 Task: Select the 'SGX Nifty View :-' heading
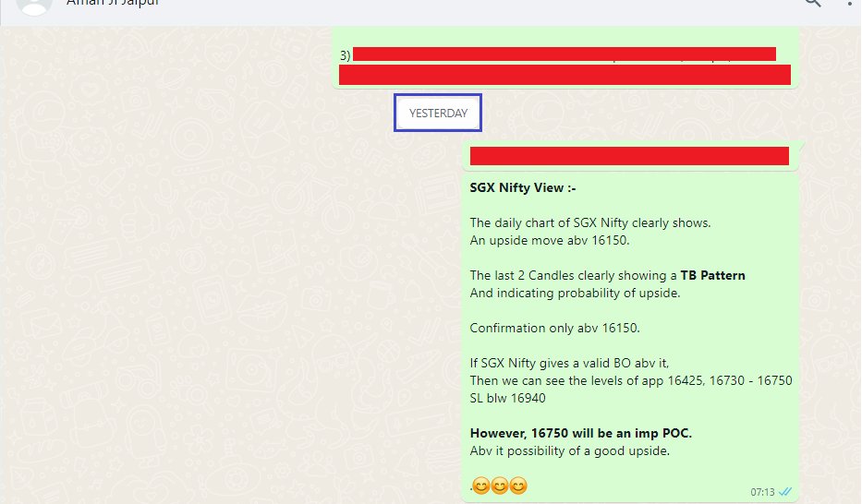523,187
